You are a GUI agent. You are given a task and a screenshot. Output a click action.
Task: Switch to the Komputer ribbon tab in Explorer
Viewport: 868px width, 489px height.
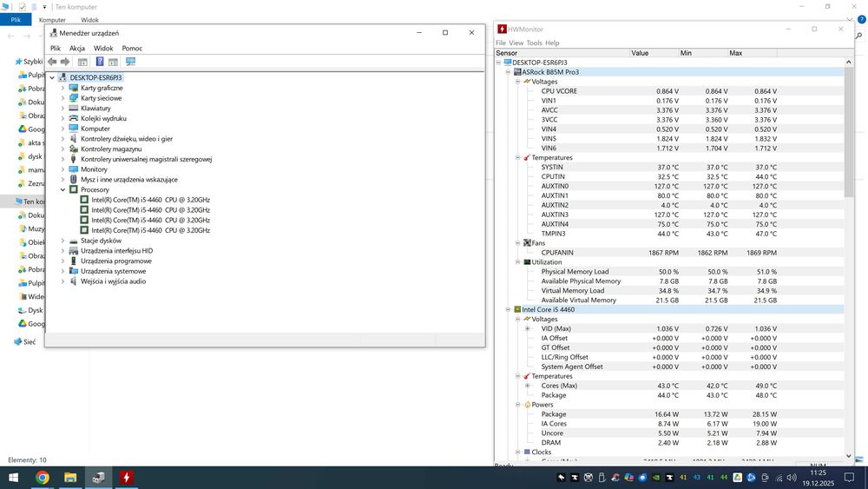(x=52, y=20)
